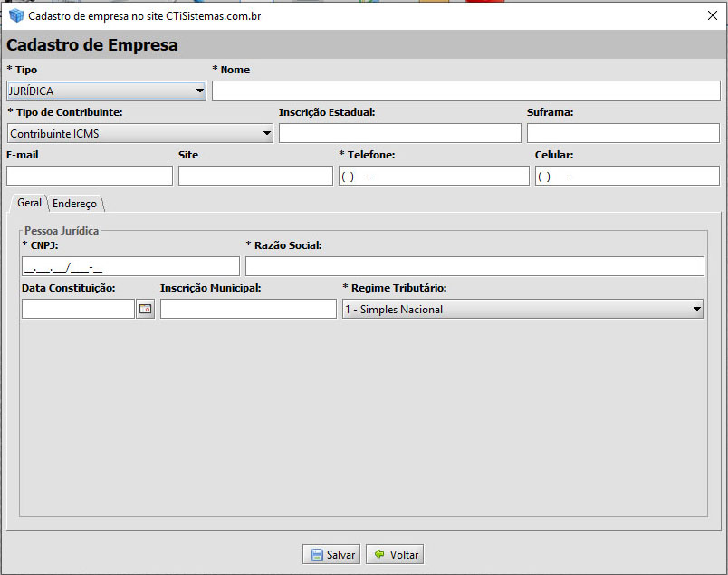The width and height of the screenshot is (728, 575).
Task: Close the Cadastro de empresa window
Action: point(712,15)
